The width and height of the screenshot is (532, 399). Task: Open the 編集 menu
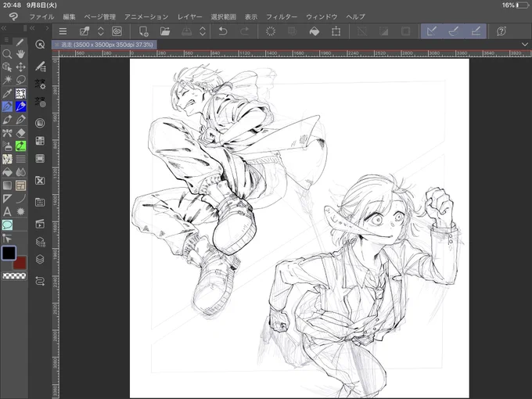(69, 16)
